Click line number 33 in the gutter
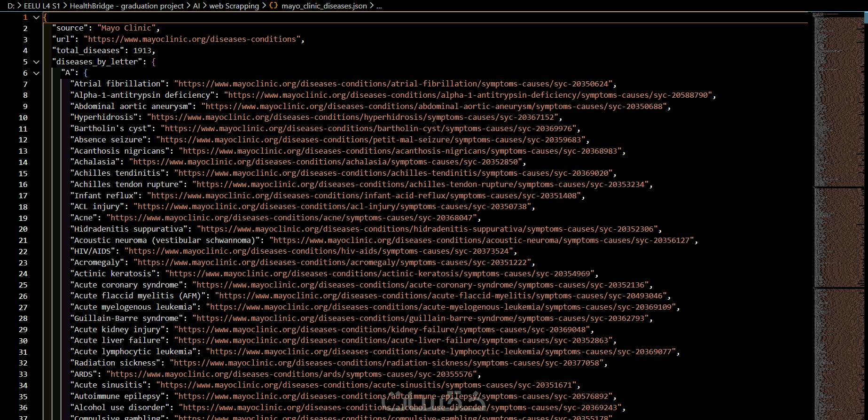Screen dimensions: 868x420 (x=23, y=374)
